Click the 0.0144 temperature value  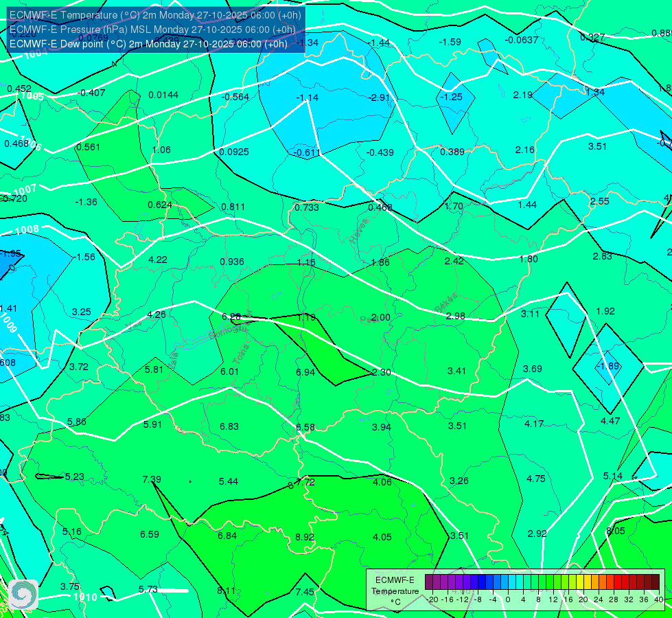(x=163, y=95)
